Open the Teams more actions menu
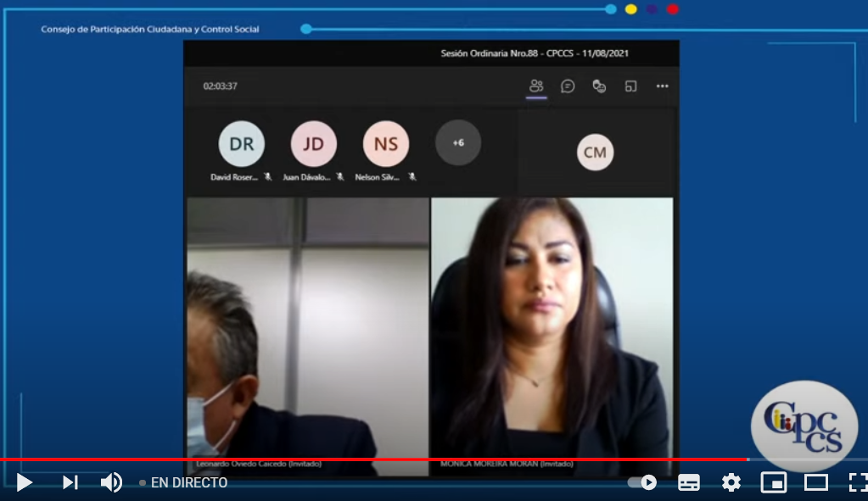 662,86
